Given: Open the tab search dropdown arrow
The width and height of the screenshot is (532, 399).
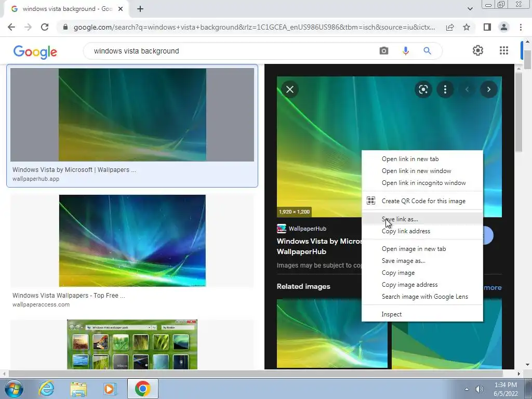Looking at the screenshot, I should [470, 9].
